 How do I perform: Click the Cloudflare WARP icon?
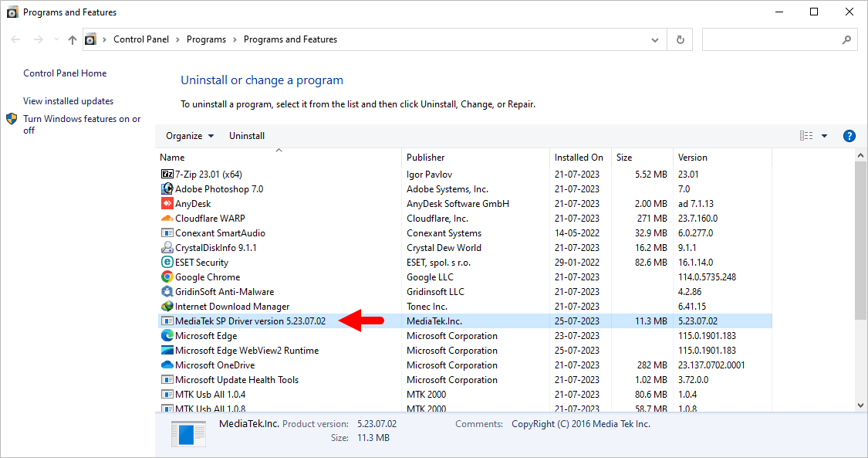(x=167, y=218)
